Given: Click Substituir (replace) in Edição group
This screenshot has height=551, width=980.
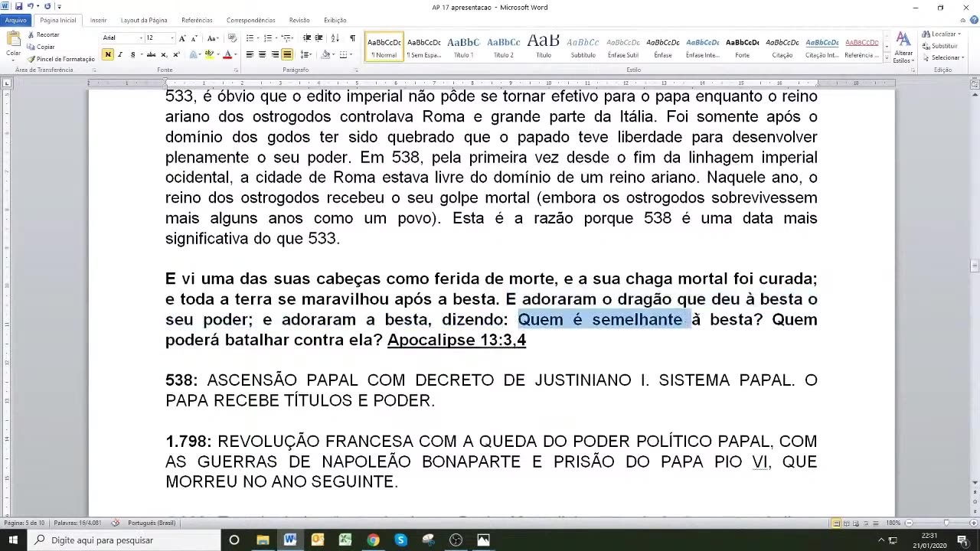Looking at the screenshot, I should 940,46.
